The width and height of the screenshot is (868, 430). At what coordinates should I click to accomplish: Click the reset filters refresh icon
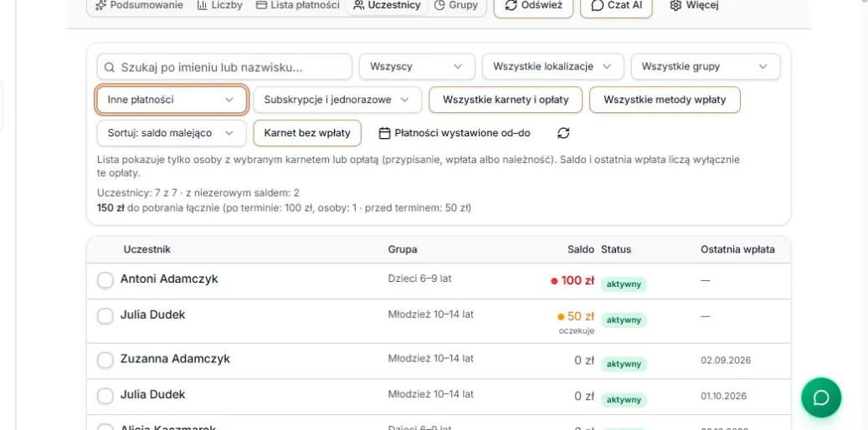pyautogui.click(x=563, y=133)
